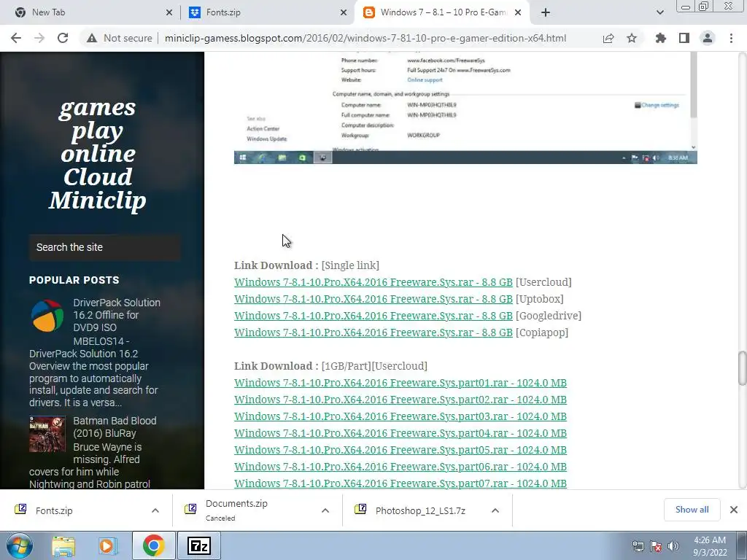
Task: Open the 7-Zip taskbar icon
Action: 199,545
